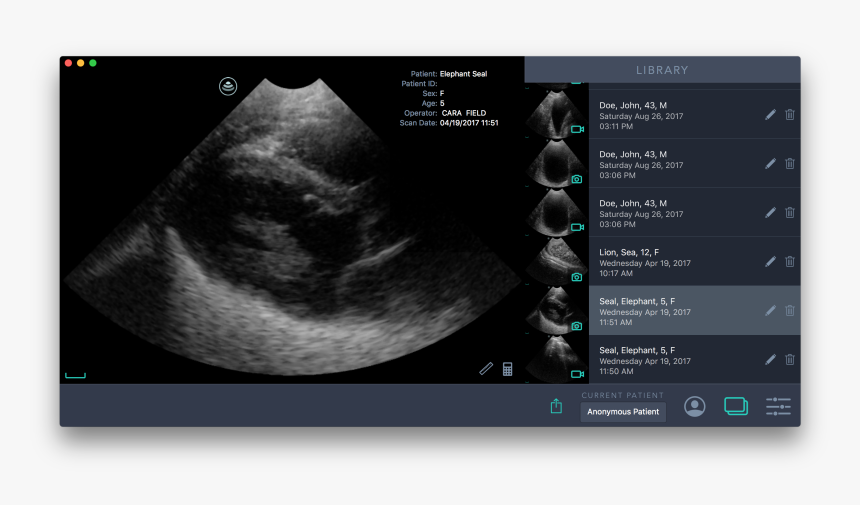Viewport: 860px width, 505px height.
Task: Click the teal scale bracket in scan view
Action: click(x=75, y=376)
